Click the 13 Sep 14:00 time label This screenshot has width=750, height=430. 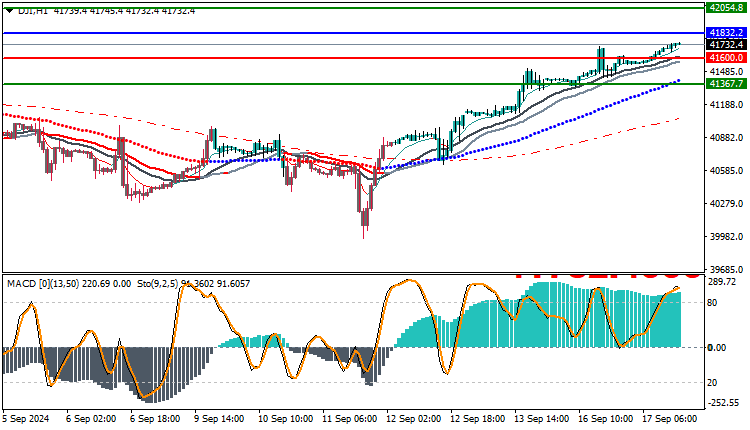[x=541, y=419]
